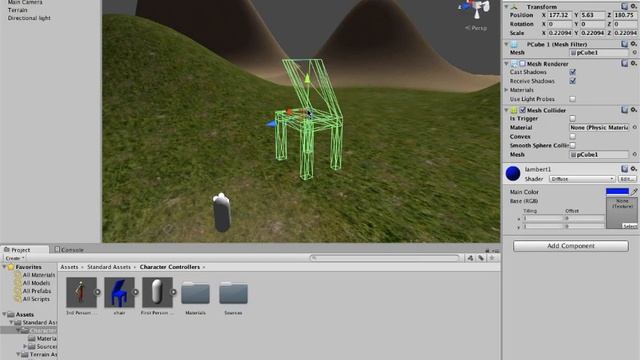Toggle Receive Shadows checkbox
Screen dimensions: 640x360
(x=573, y=81)
